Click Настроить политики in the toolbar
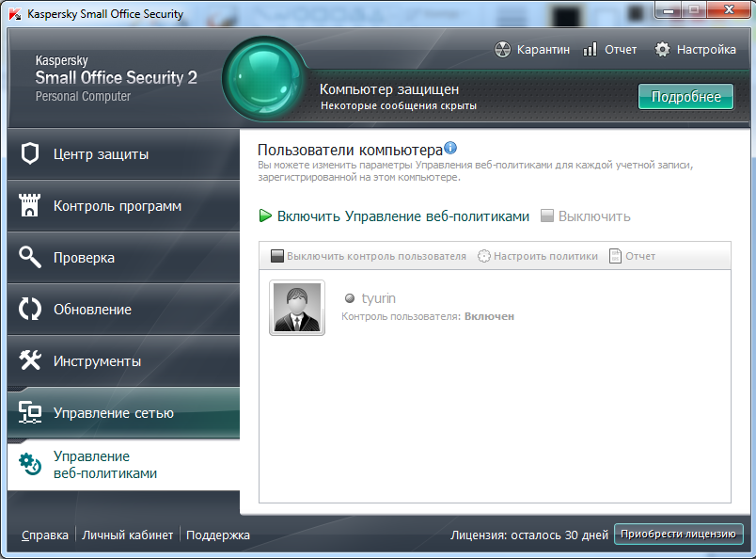The image size is (756, 559). [545, 256]
